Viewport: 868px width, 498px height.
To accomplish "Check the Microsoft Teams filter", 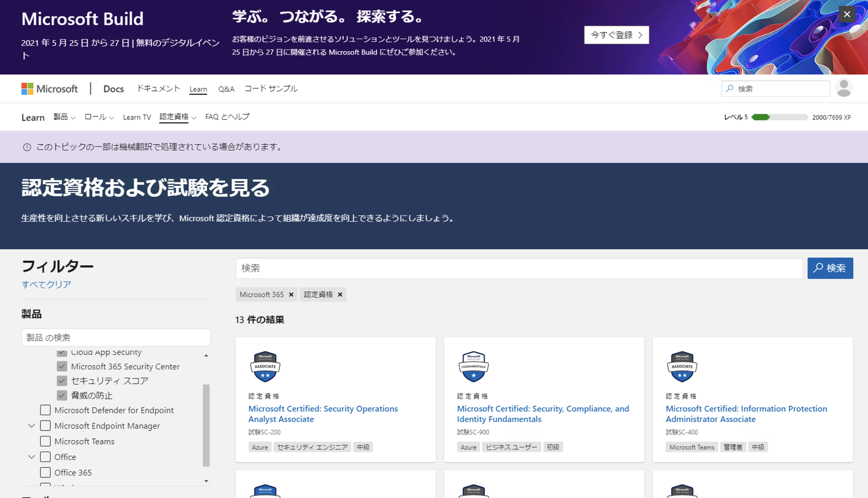I will pos(45,441).
